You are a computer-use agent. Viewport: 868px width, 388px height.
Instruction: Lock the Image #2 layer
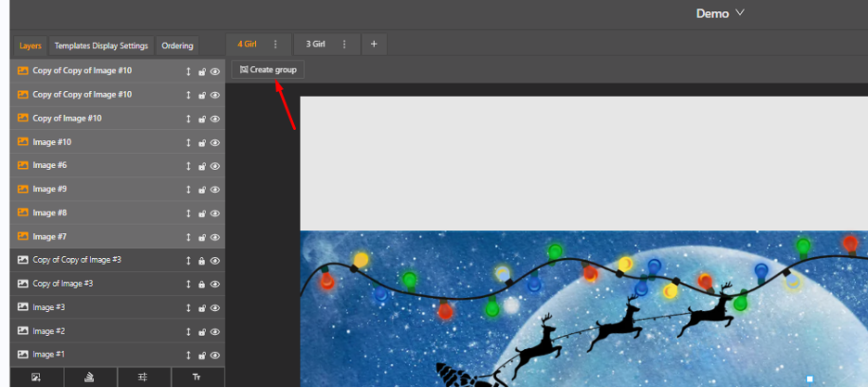[x=202, y=331]
